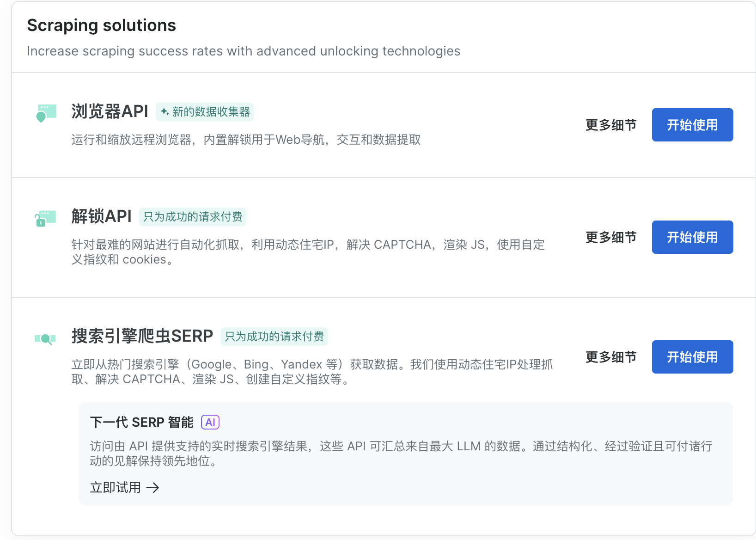Click the subtitle about advanced unlocking technologies
The image size is (756, 540).
click(244, 51)
